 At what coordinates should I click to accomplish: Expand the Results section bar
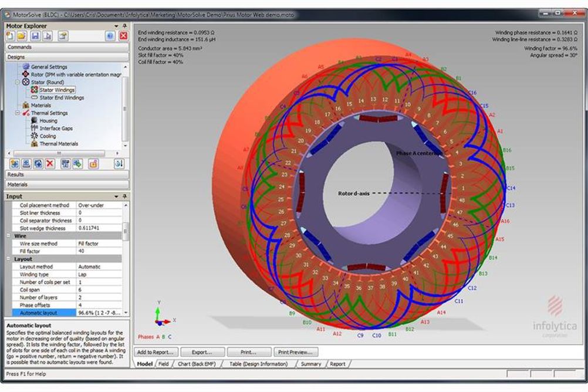click(x=67, y=174)
